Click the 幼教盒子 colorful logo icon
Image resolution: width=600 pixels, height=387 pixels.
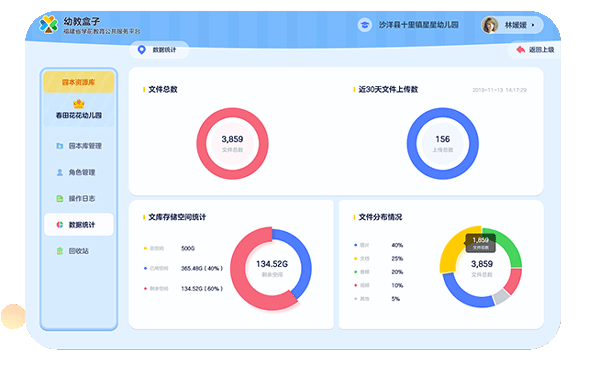tap(49, 24)
